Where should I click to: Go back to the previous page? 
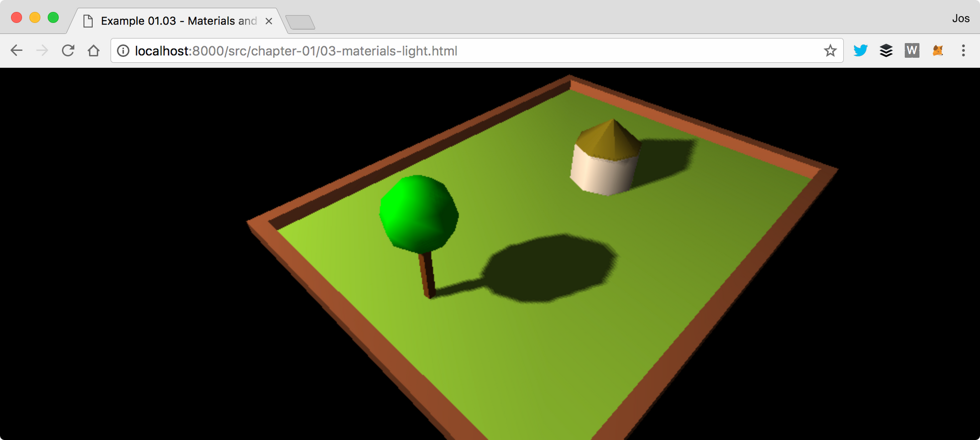click(17, 51)
